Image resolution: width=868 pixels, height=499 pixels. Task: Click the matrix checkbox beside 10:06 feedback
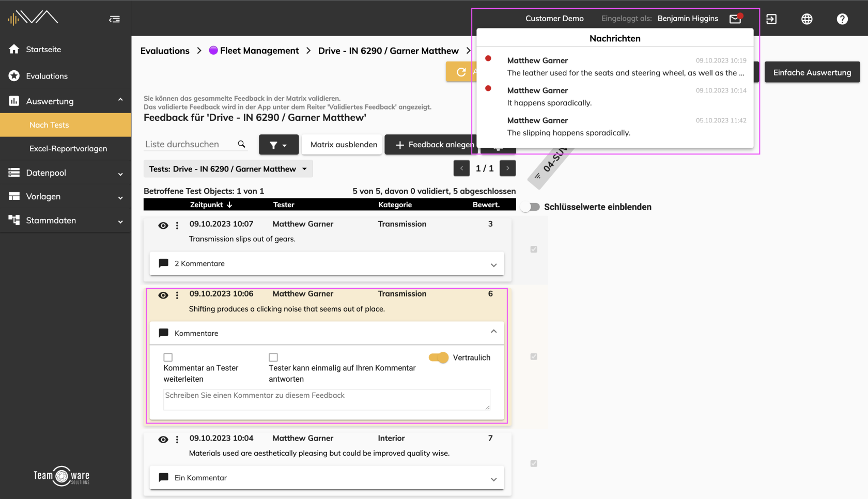(534, 357)
